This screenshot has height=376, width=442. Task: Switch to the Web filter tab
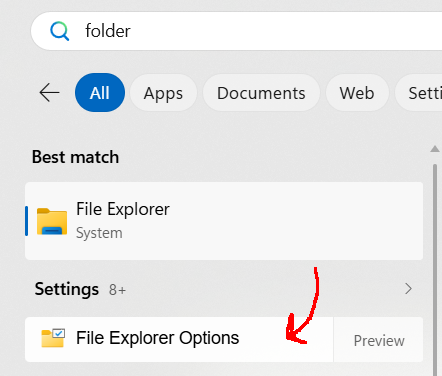coord(357,93)
